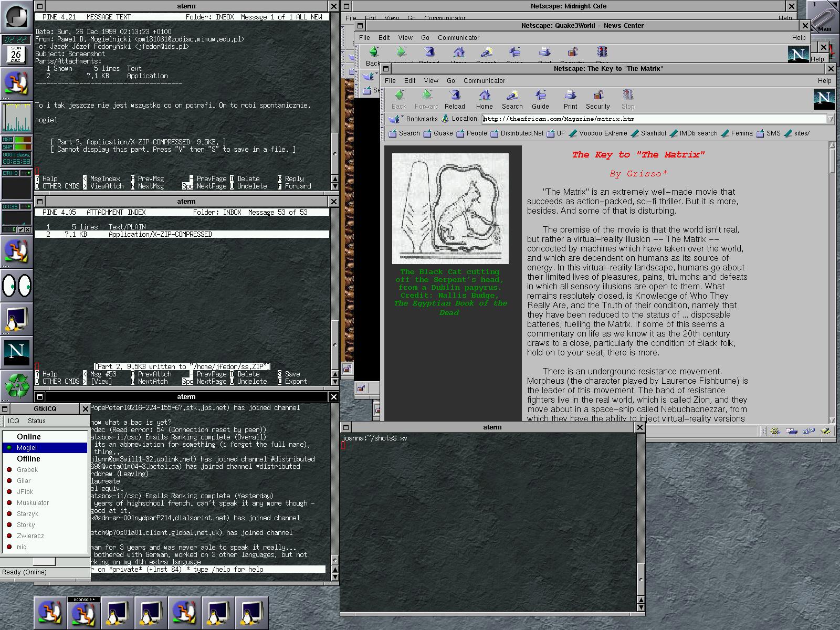Open the People bookmark folder
The image size is (840, 630).
point(471,133)
